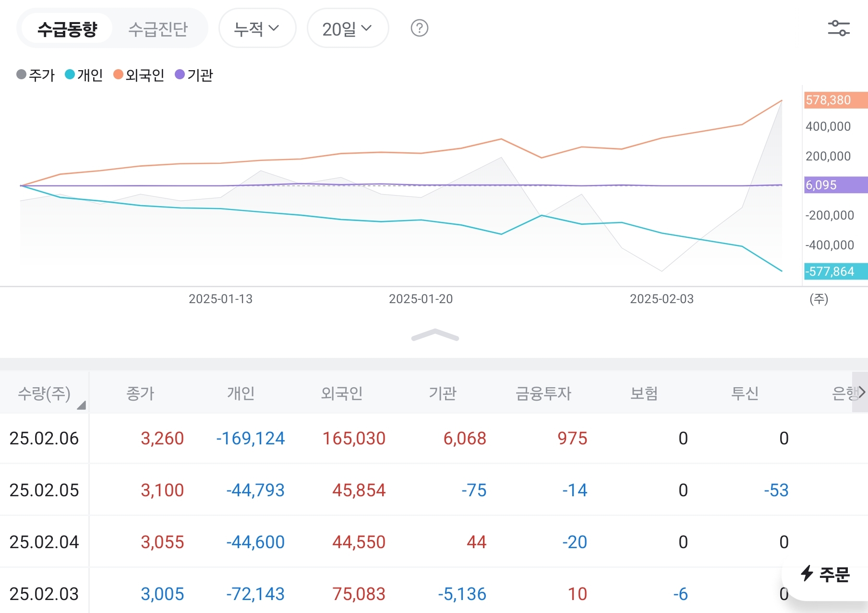Collapse chart with the up chevron handle
Screen dimensions: 868x613
tap(435, 335)
